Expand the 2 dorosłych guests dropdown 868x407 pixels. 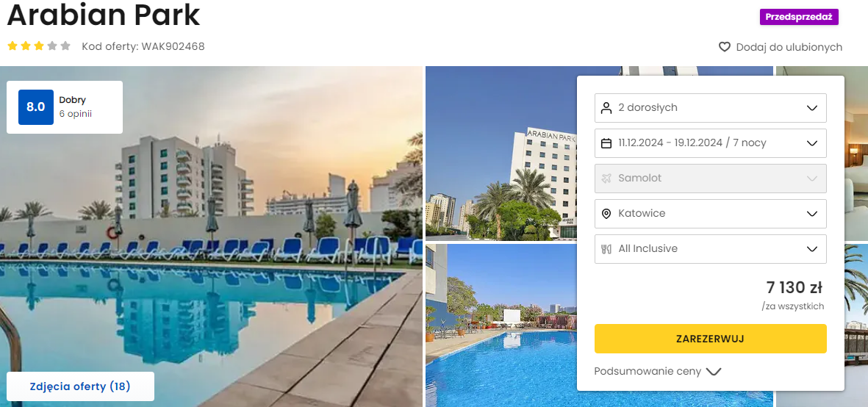(710, 108)
